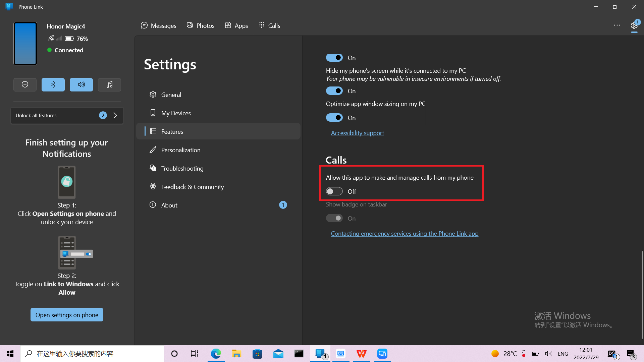Viewport: 644px width, 362px height.
Task: Toggle the phone volume button
Action: tap(81, 84)
